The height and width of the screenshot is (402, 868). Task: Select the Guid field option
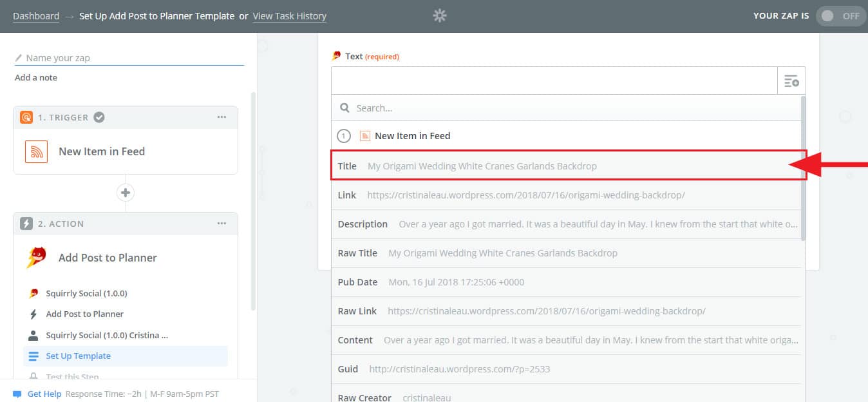(567, 369)
